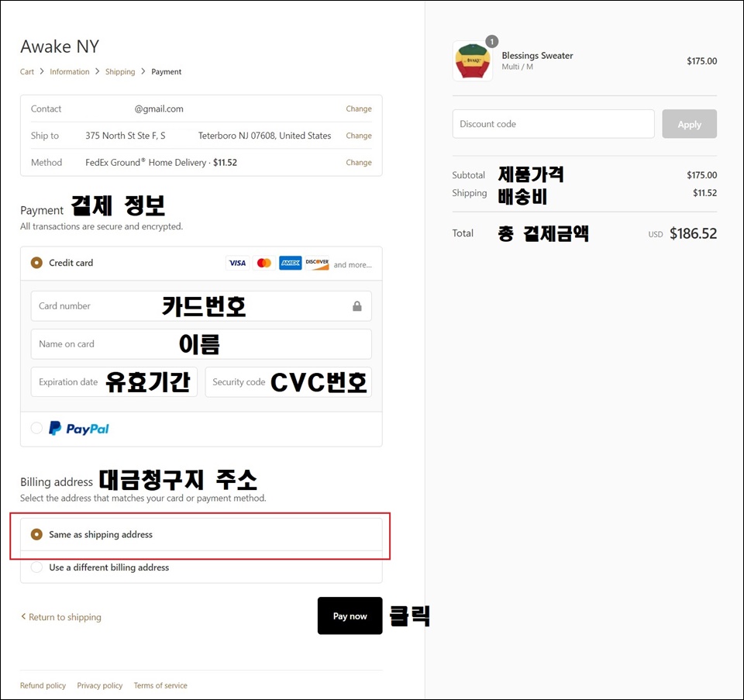Apply the discount code

point(689,124)
